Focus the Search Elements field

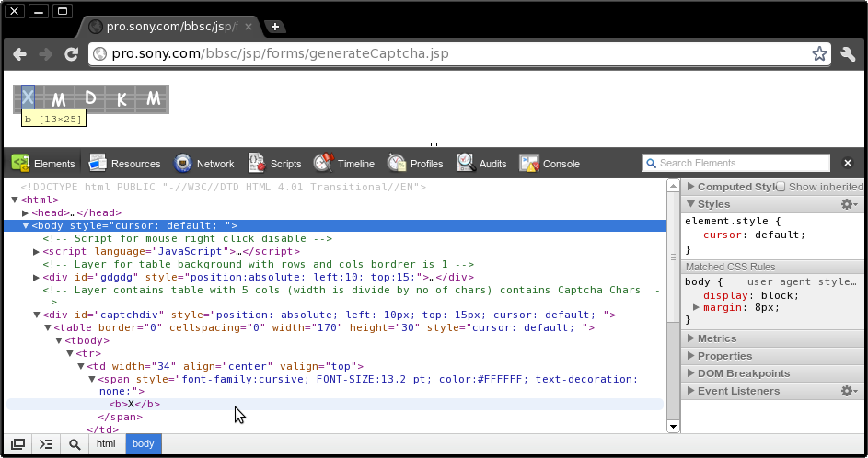point(736,163)
